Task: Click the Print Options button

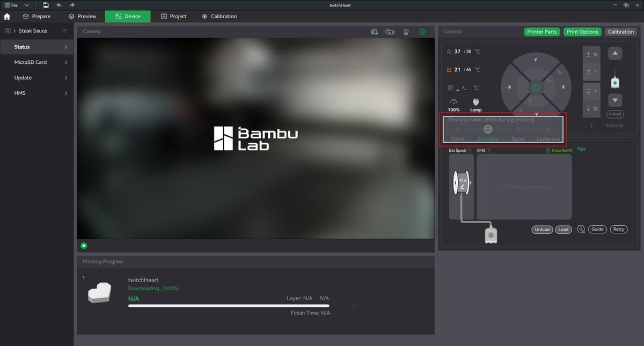Action: [582, 32]
